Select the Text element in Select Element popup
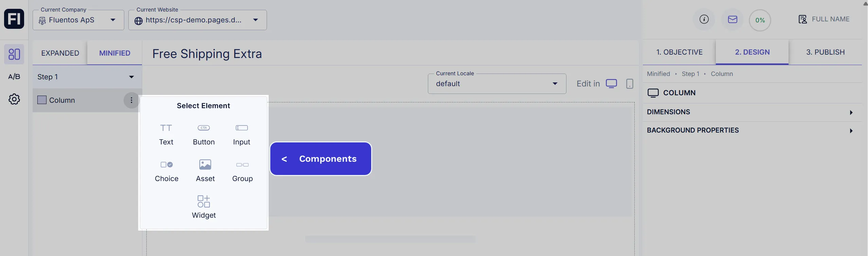Viewport: 868px width, 256px height. click(x=166, y=134)
